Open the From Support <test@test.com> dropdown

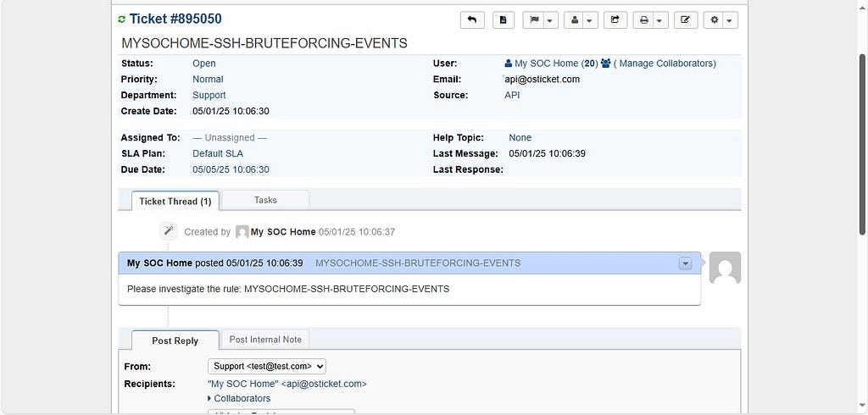pos(267,367)
